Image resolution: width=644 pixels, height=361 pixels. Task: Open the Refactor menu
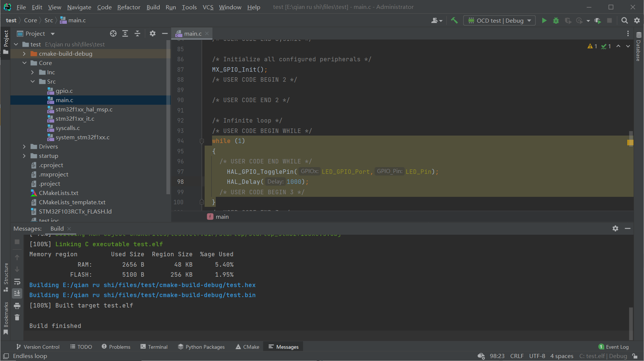click(x=129, y=7)
